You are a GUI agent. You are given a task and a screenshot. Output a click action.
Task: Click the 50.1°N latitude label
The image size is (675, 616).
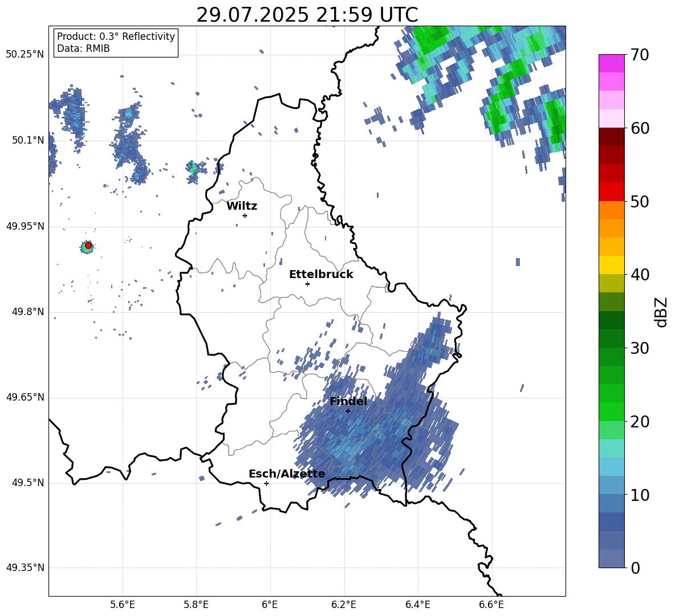click(x=27, y=141)
